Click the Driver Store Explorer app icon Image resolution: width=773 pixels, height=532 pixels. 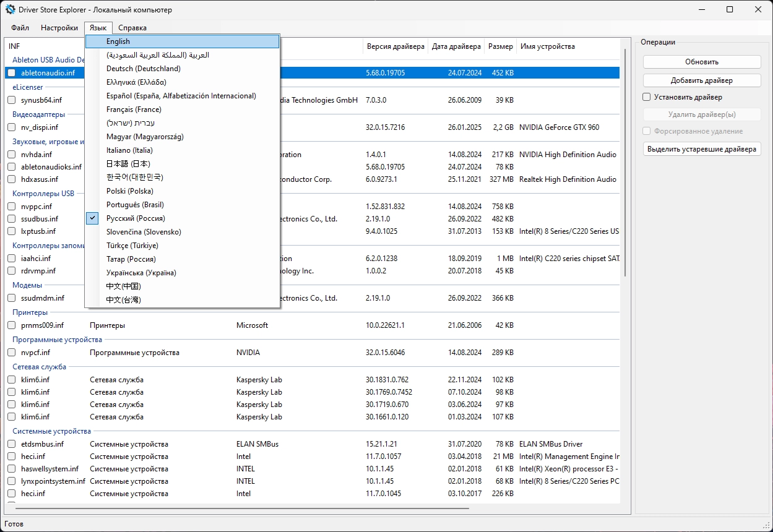(11, 10)
